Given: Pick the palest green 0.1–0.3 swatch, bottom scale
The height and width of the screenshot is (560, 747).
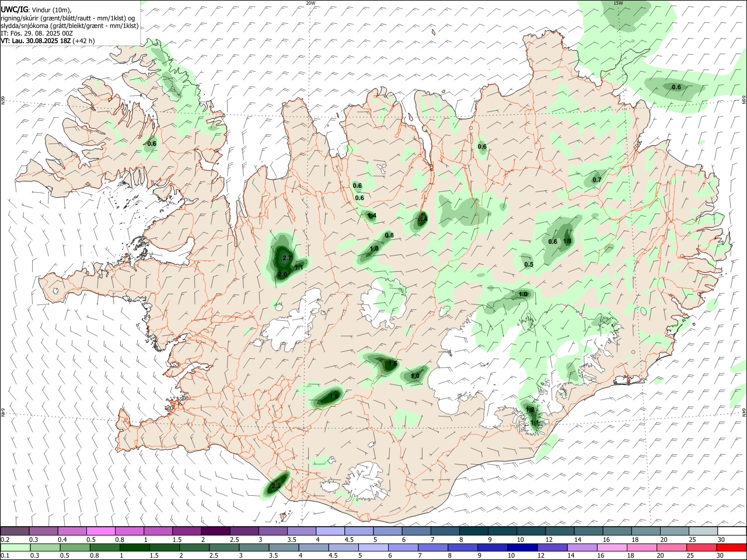Looking at the screenshot, I should coord(15,547).
